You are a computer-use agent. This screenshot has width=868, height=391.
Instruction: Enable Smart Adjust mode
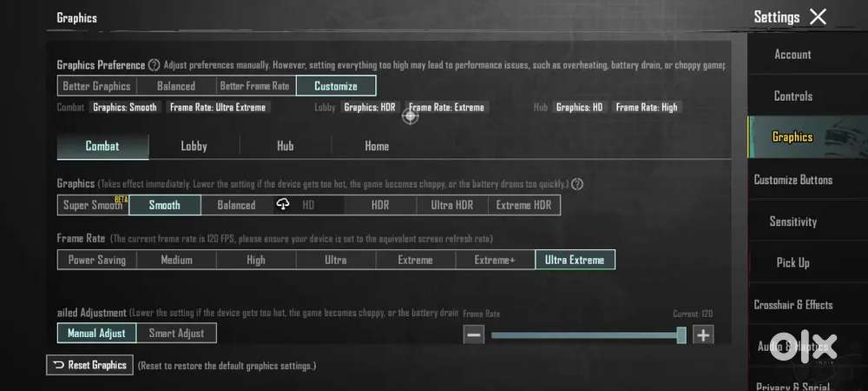(x=176, y=333)
